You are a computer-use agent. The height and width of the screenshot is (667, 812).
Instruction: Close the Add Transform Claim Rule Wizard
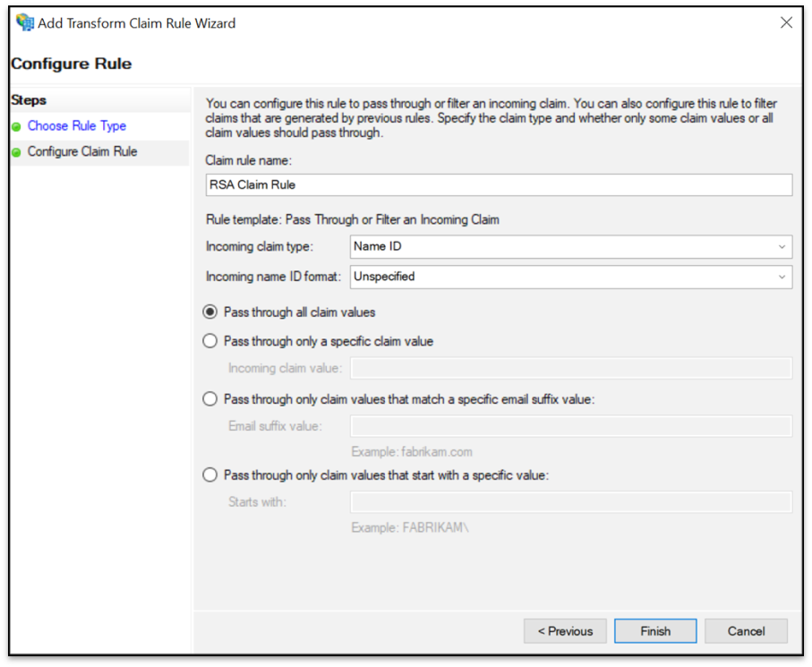[786, 22]
